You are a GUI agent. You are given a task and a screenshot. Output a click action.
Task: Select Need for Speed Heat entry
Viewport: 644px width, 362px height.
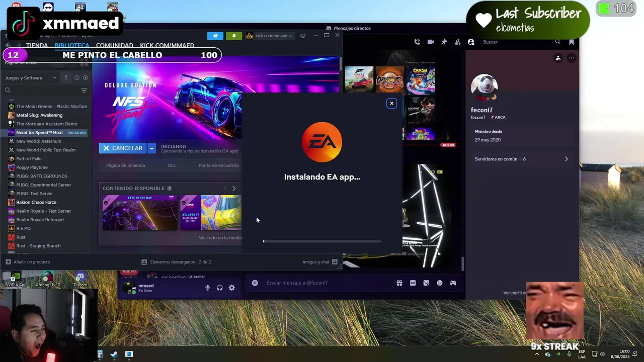48,133
